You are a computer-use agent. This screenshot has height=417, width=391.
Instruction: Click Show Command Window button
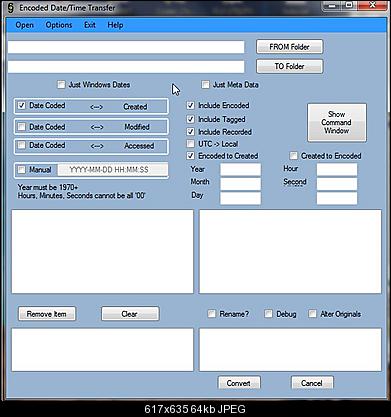pos(337,123)
